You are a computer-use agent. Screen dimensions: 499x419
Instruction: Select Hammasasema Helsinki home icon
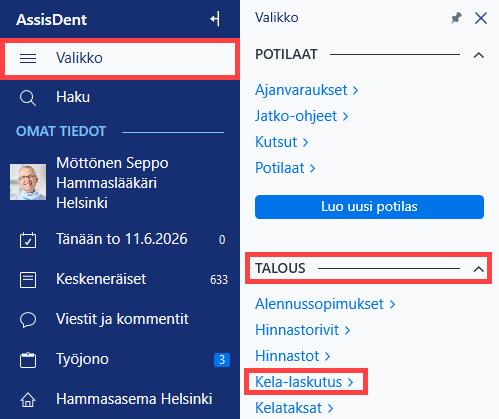28,400
